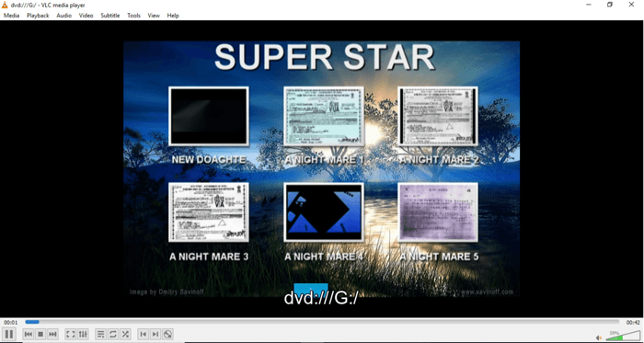Toggle loop repeat mode
This screenshot has width=644, height=343.
point(113,335)
